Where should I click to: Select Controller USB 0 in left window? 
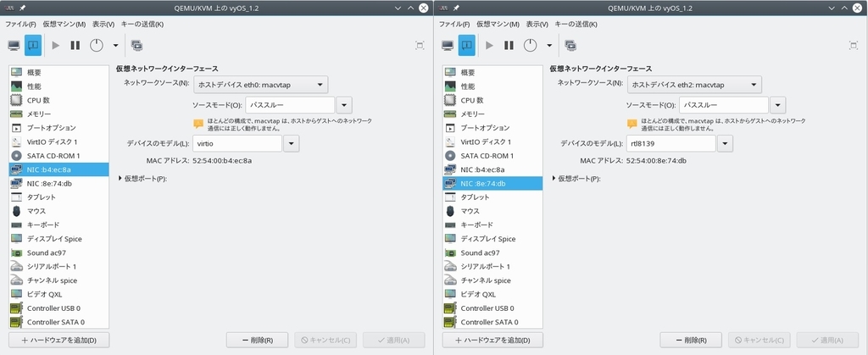click(x=58, y=308)
